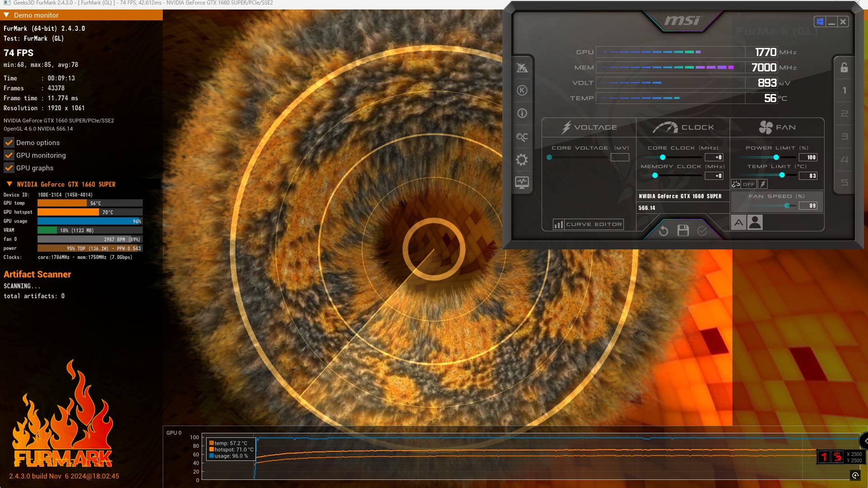Select Afterburner profile slot 1
Image resolution: width=868 pixels, height=488 pixels.
pyautogui.click(x=844, y=90)
